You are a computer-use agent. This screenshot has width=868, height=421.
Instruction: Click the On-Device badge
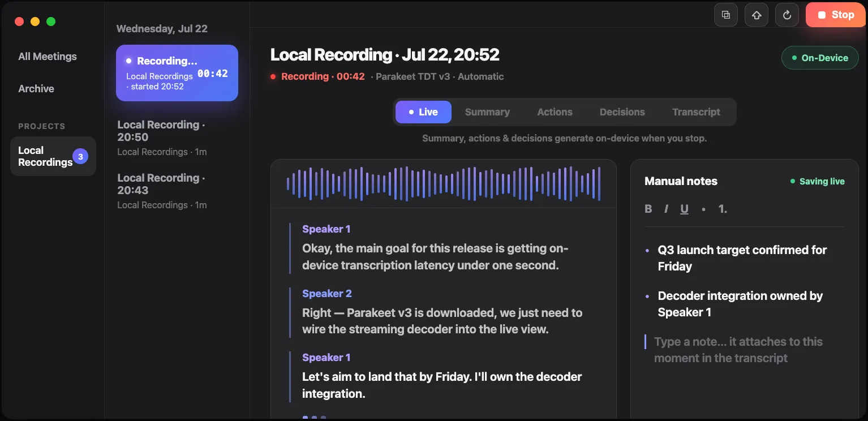pos(820,58)
